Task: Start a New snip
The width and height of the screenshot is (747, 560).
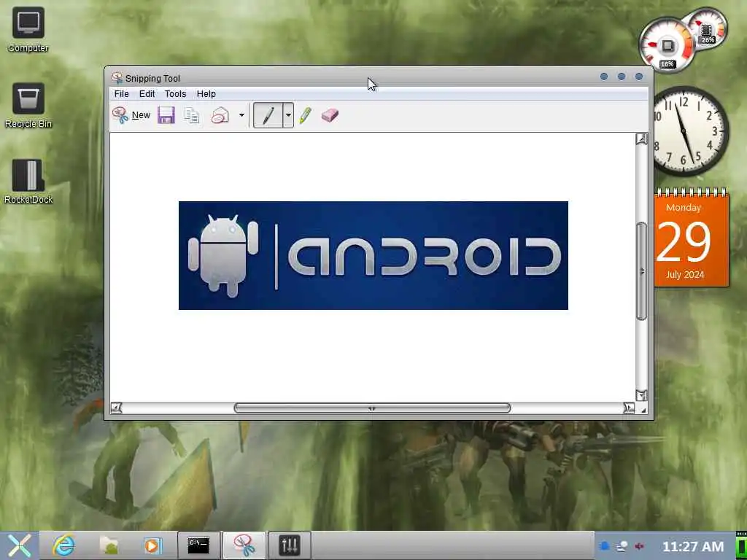Action: (x=131, y=114)
